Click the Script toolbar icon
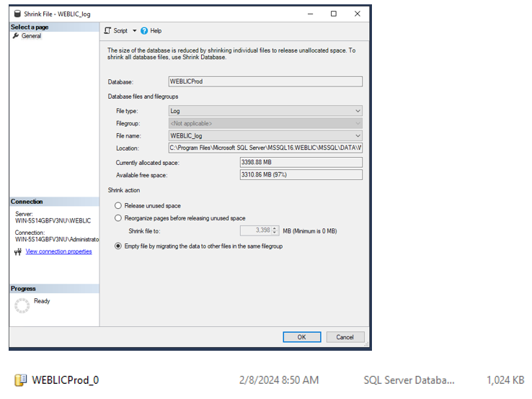This screenshot has height=399, width=532. [x=108, y=31]
